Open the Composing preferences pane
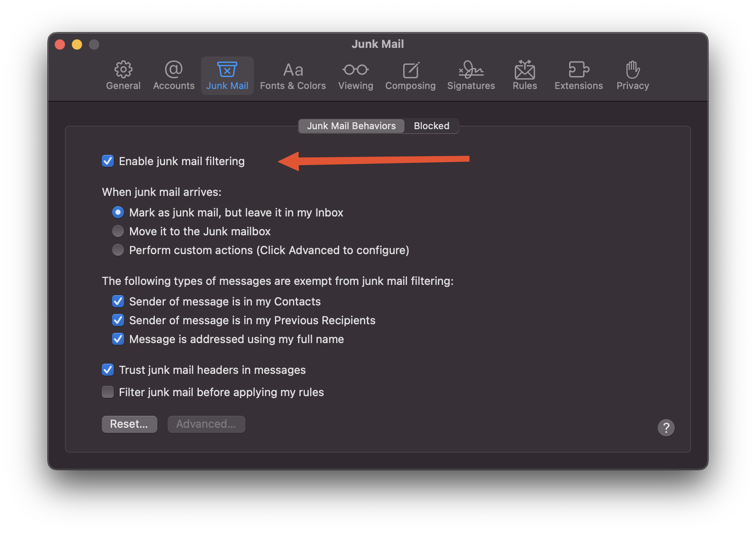The width and height of the screenshot is (756, 533). click(x=410, y=76)
